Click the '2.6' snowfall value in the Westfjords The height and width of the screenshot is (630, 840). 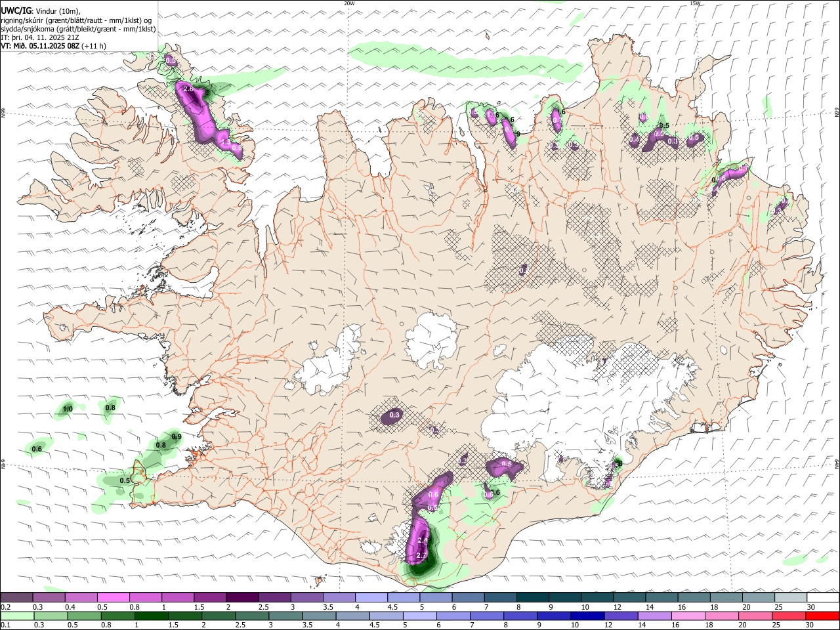(188, 89)
